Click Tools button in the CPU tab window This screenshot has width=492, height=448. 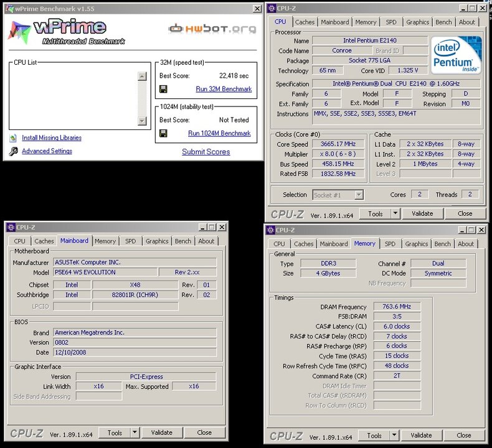click(x=376, y=214)
